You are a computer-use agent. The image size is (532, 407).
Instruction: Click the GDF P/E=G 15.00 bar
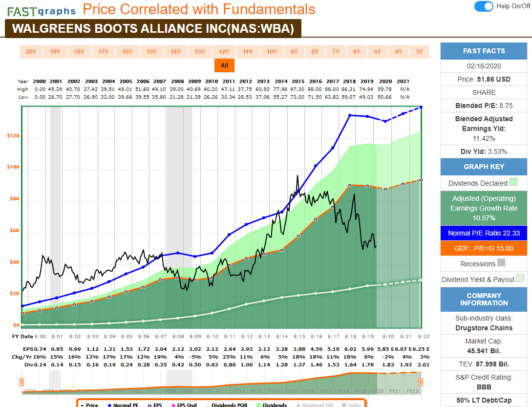click(x=484, y=248)
